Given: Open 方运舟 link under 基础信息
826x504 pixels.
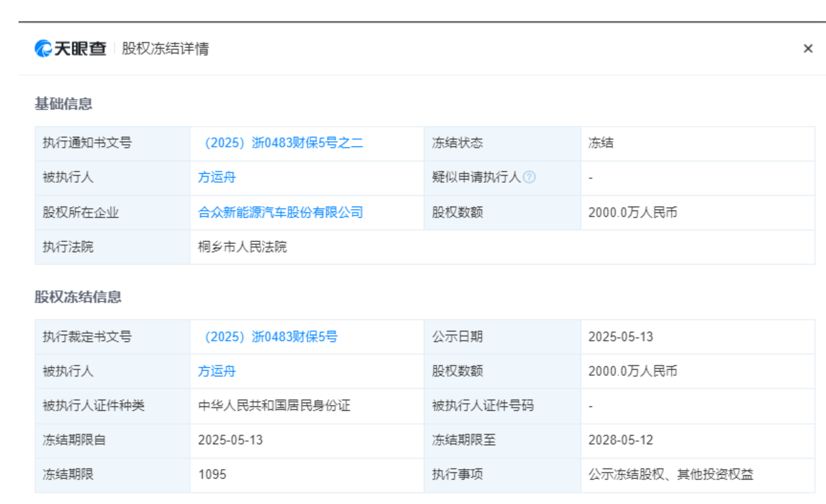Looking at the screenshot, I should point(217,177).
